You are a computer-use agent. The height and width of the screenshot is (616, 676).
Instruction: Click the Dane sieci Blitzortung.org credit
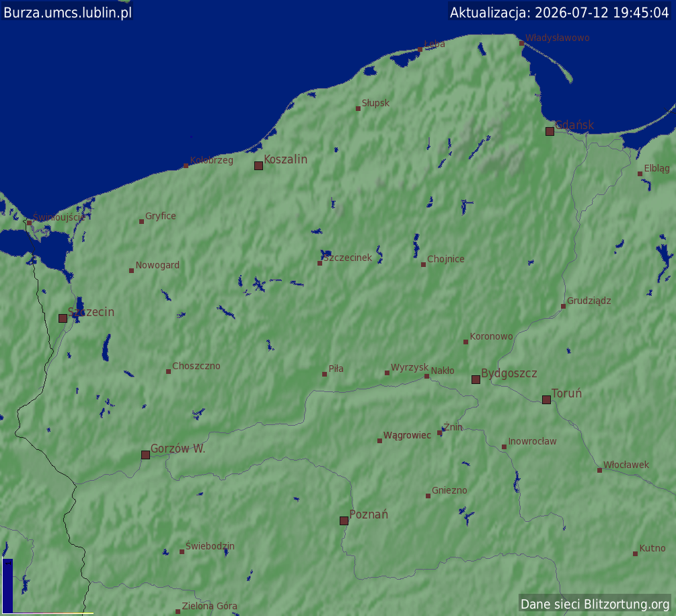(x=595, y=604)
